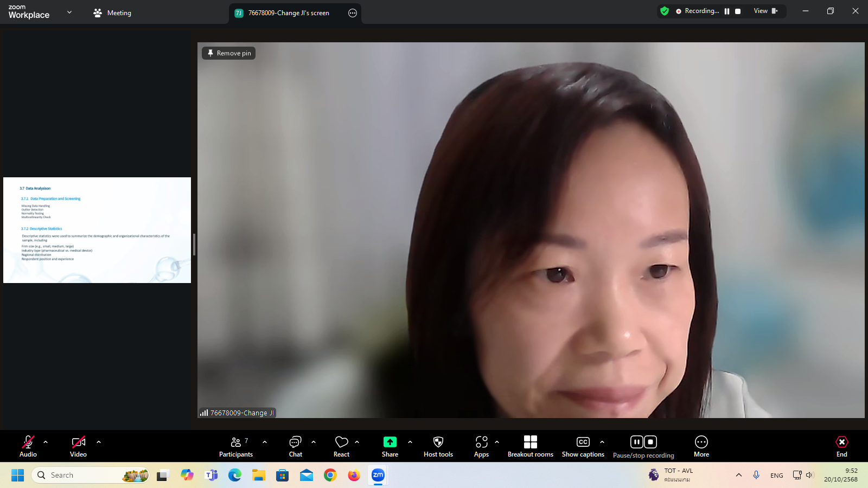868x488 pixels.
Task: Click the shared screen slide thumbnail
Action: pyautogui.click(x=97, y=230)
